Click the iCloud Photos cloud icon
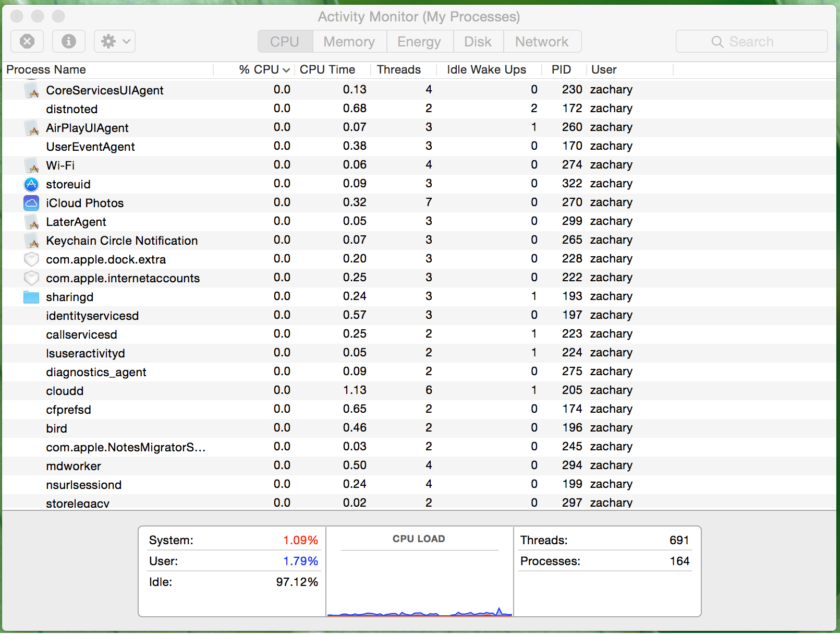Screen dimensions: 840x634 point(32,203)
